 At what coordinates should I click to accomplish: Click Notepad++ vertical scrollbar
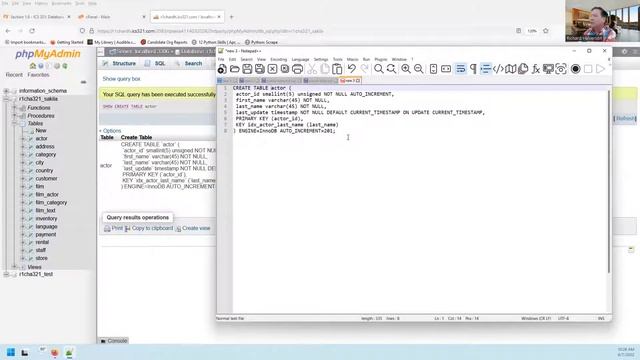[x=609, y=182]
